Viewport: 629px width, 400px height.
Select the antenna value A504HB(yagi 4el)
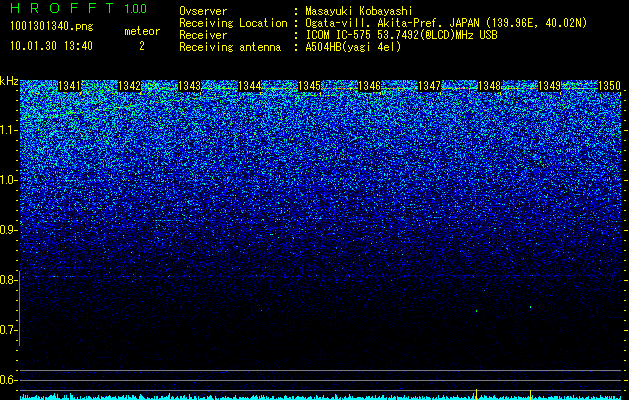353,47
